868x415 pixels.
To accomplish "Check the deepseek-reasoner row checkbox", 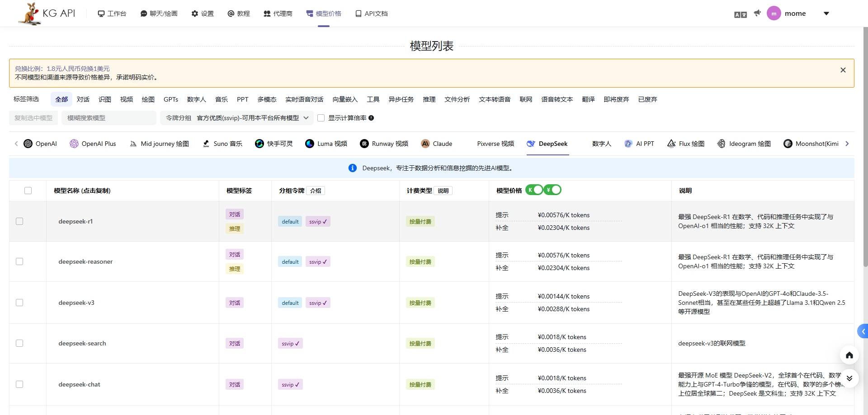I will [x=19, y=261].
